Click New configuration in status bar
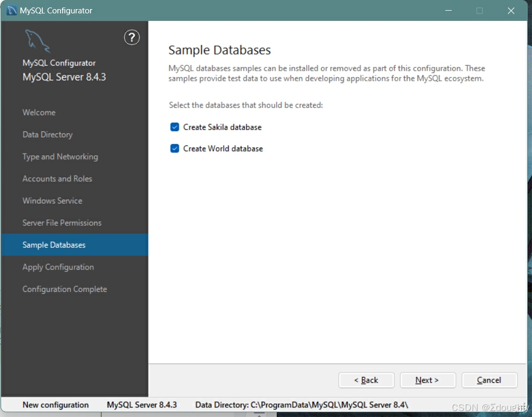The image size is (532, 417). [56, 405]
